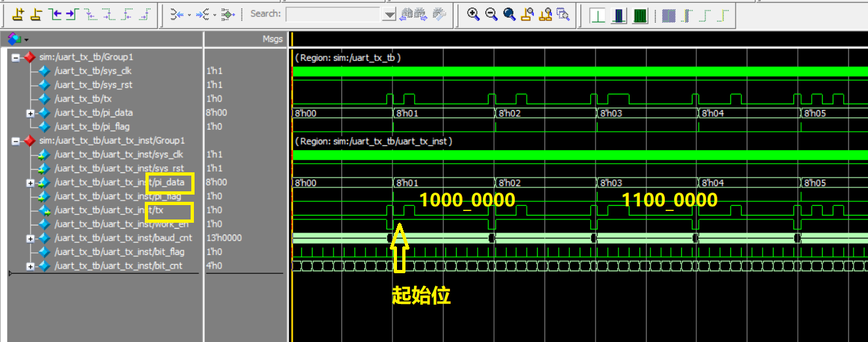Click the Zoom Out magnifier icon

[491, 14]
